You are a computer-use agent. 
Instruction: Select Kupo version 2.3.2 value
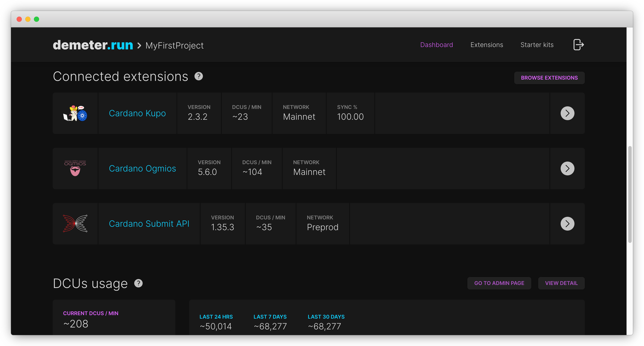coord(198,117)
